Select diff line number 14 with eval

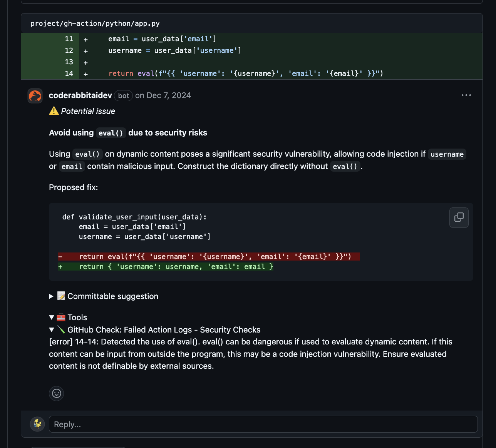[x=69, y=74]
